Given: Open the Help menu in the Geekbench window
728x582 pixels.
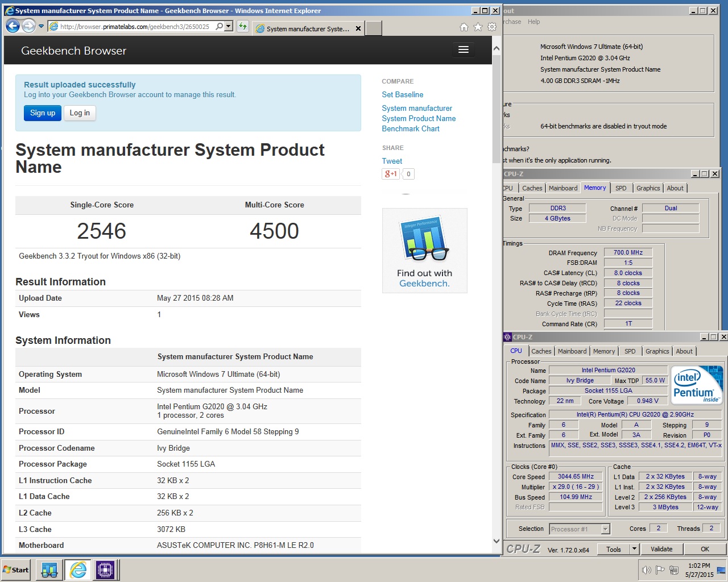Looking at the screenshot, I should tap(533, 22).
